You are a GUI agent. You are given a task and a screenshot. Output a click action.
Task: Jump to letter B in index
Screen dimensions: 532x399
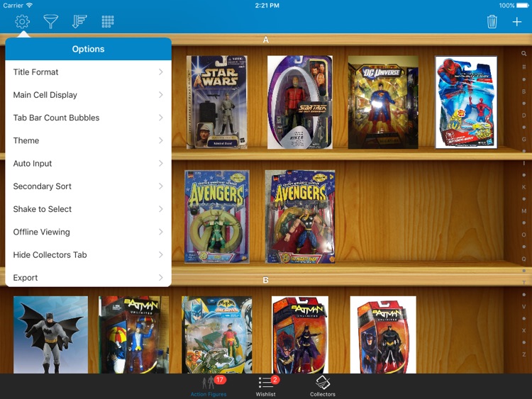coord(524,91)
